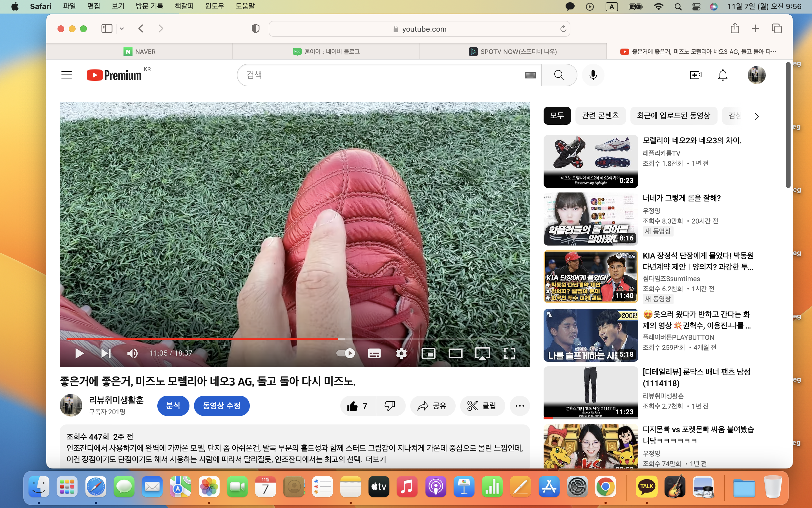Open the YouTube hamburger guide menu

coord(67,75)
